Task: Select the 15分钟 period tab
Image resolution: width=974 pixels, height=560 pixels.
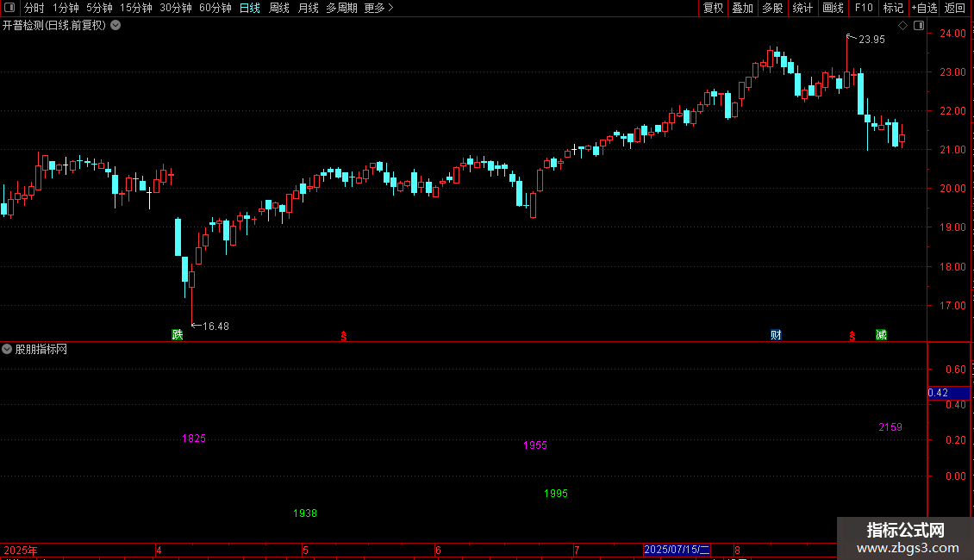Action: click(x=136, y=8)
